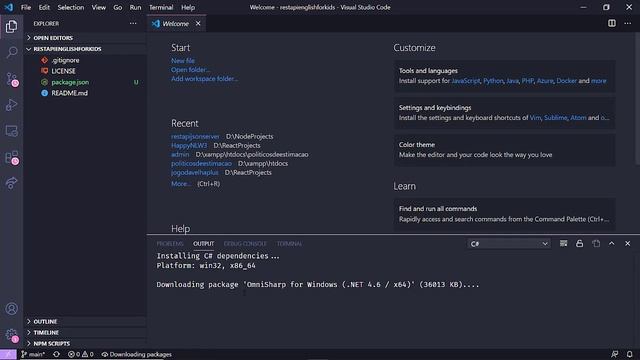Click the Color theme customize card
This screenshot has width=640, height=360.
(x=504, y=150)
